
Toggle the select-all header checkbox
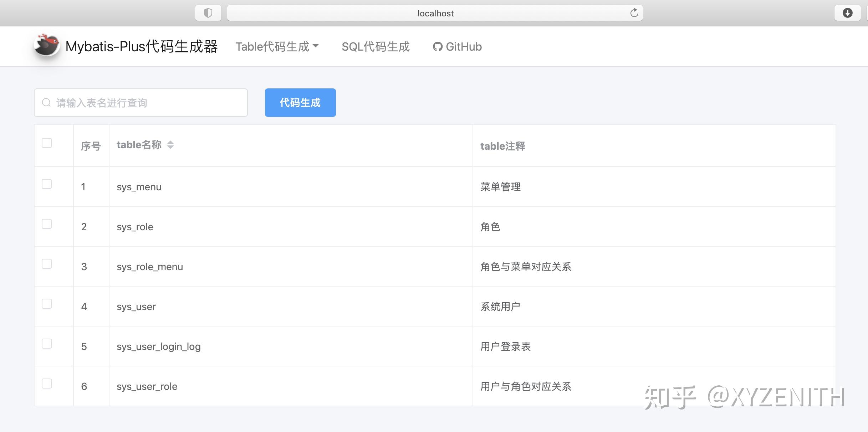click(47, 143)
